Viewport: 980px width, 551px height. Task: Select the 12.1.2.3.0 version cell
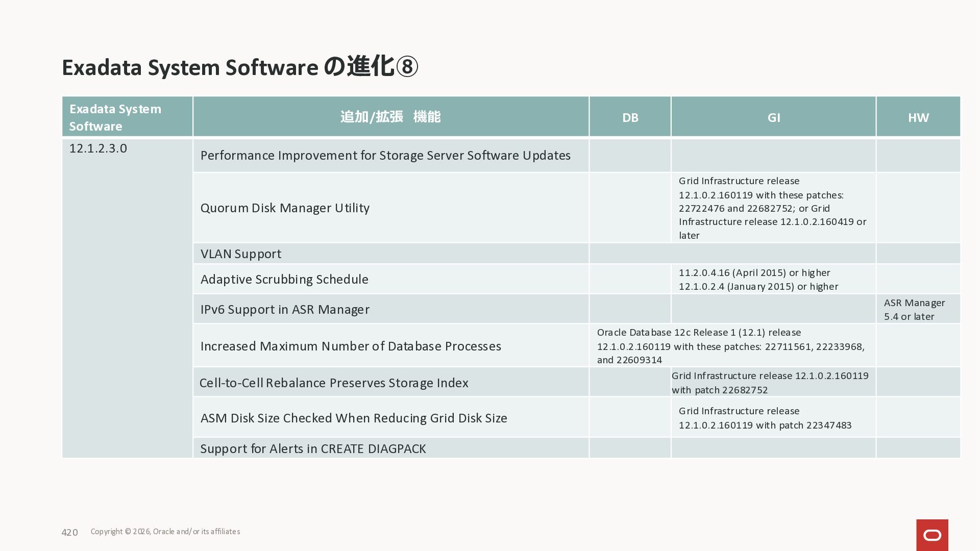click(98, 148)
